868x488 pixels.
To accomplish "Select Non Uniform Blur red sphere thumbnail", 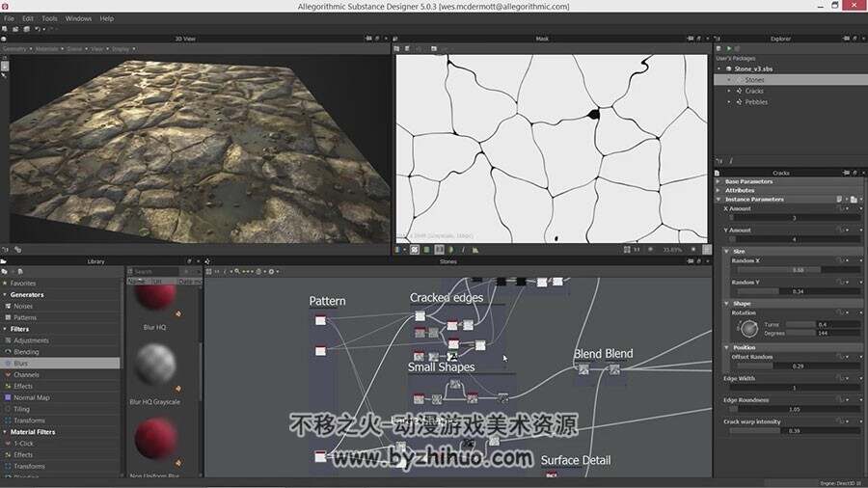I will coord(155,440).
